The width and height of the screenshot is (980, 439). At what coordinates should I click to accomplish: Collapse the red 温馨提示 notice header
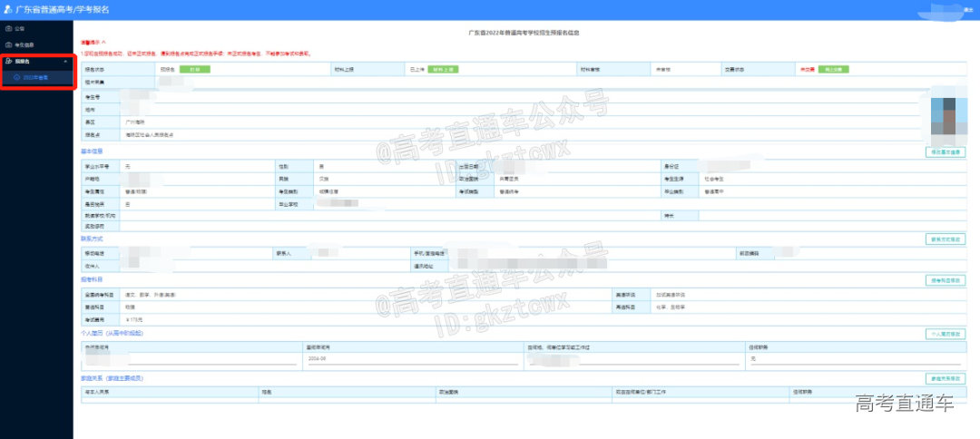[x=93, y=42]
